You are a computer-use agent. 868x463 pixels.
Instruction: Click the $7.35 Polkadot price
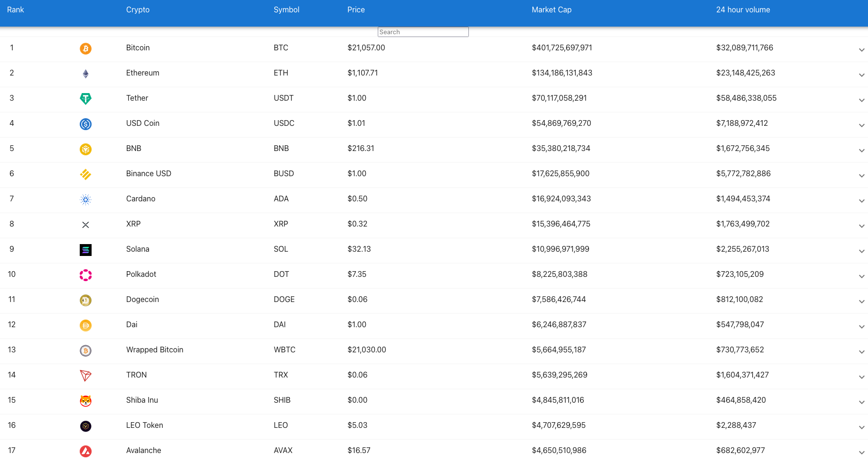tap(357, 274)
